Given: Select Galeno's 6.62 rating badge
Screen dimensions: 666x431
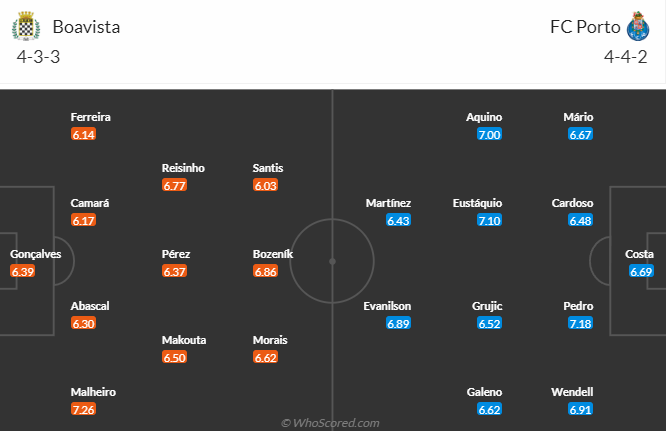Looking at the screenshot, I should [489, 410].
